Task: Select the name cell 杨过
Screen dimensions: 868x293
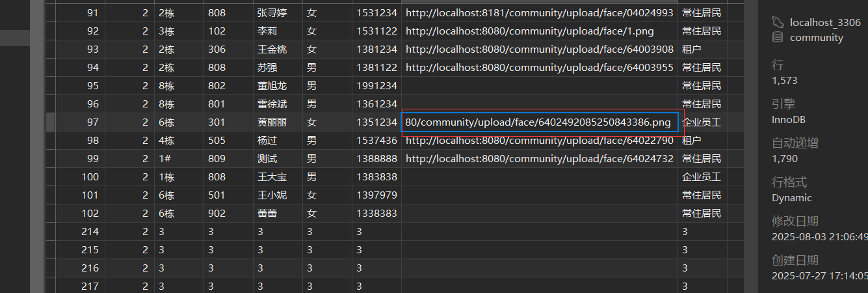Action: coord(278,141)
